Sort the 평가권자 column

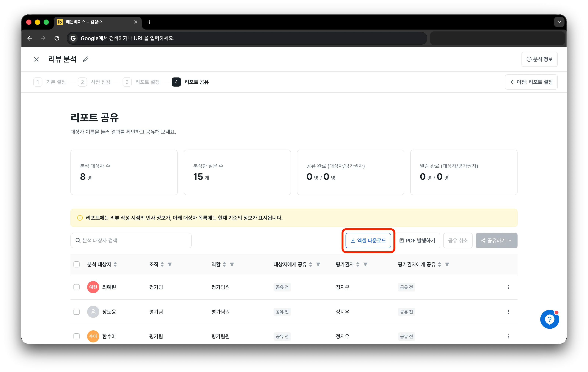(358, 264)
